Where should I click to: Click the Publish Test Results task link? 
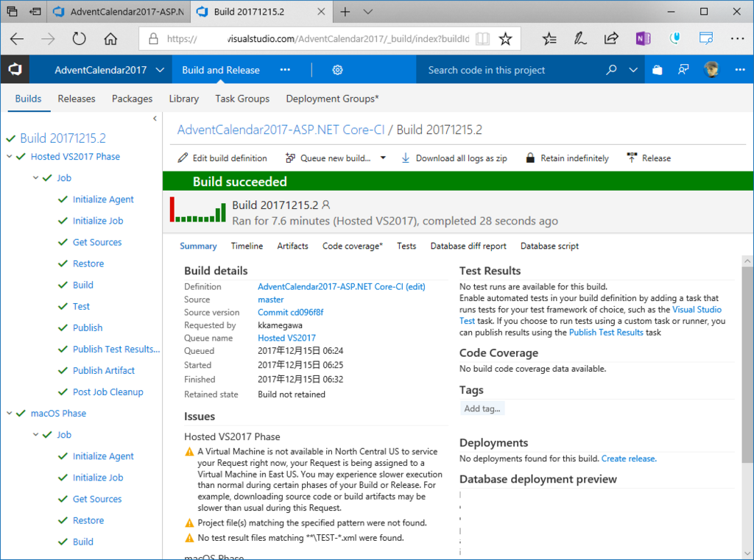606,333
